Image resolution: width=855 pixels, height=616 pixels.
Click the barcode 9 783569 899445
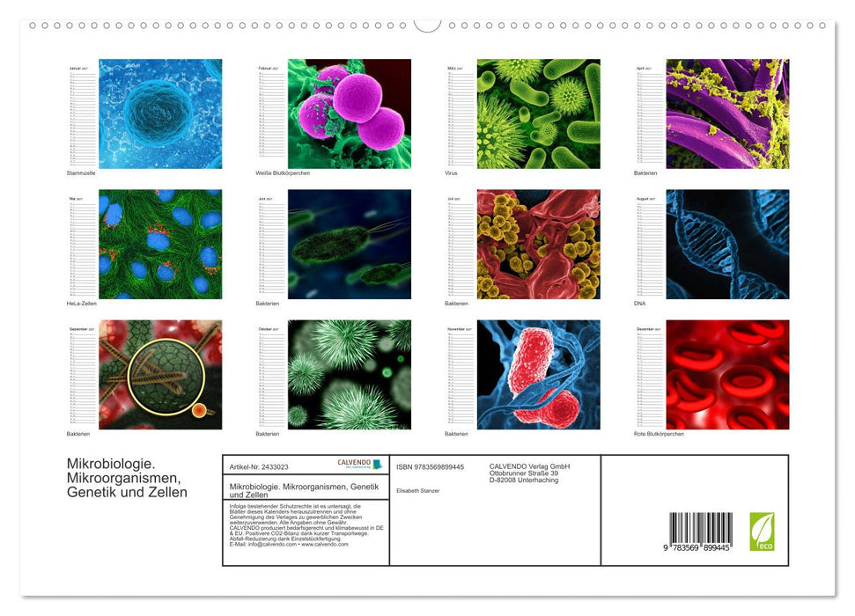pos(698,532)
